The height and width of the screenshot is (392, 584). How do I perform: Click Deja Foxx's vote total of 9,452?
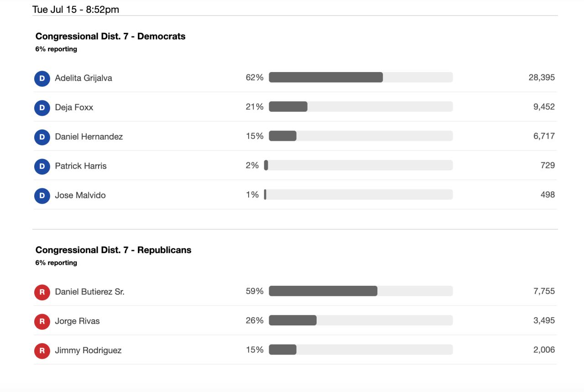[x=544, y=107]
